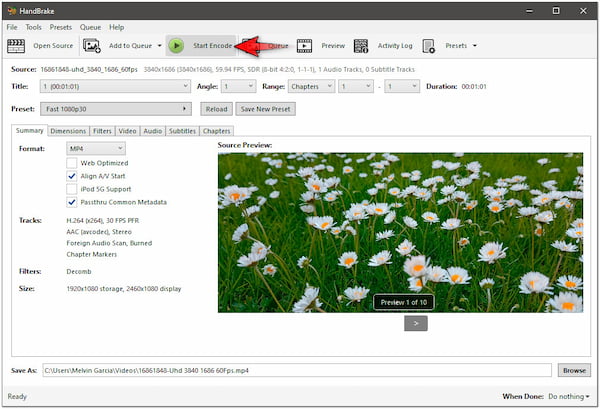
Task: Switch to the Chapters tab
Action: click(217, 131)
